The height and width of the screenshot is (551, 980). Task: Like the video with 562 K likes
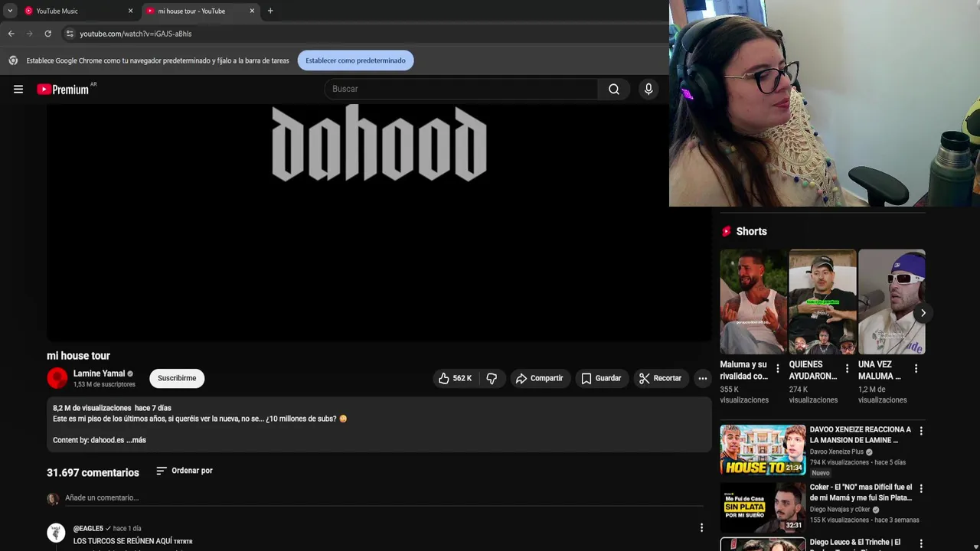455,378
